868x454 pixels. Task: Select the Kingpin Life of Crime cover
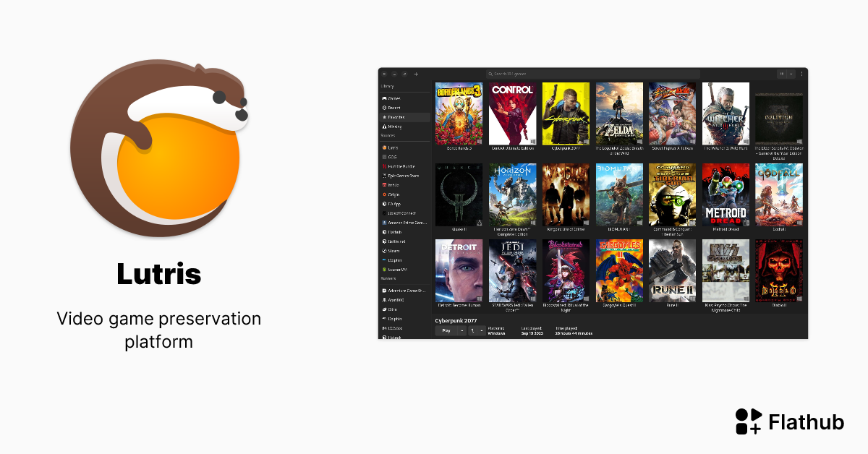pyautogui.click(x=566, y=194)
